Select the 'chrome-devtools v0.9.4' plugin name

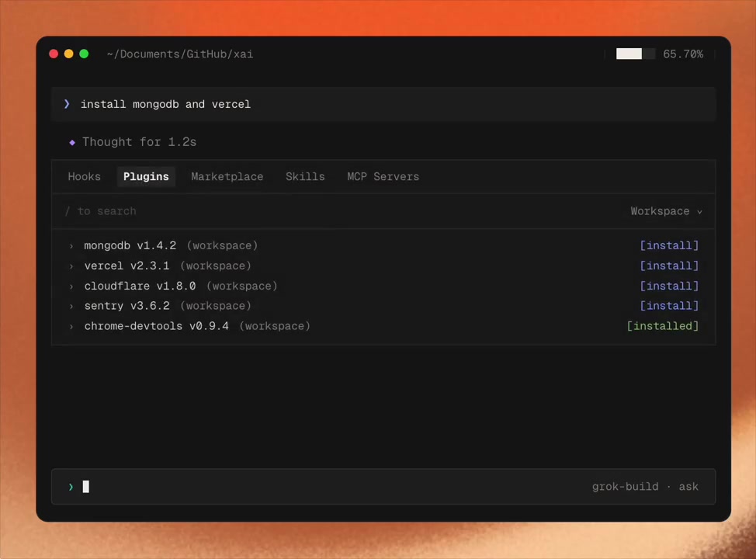[x=156, y=326]
